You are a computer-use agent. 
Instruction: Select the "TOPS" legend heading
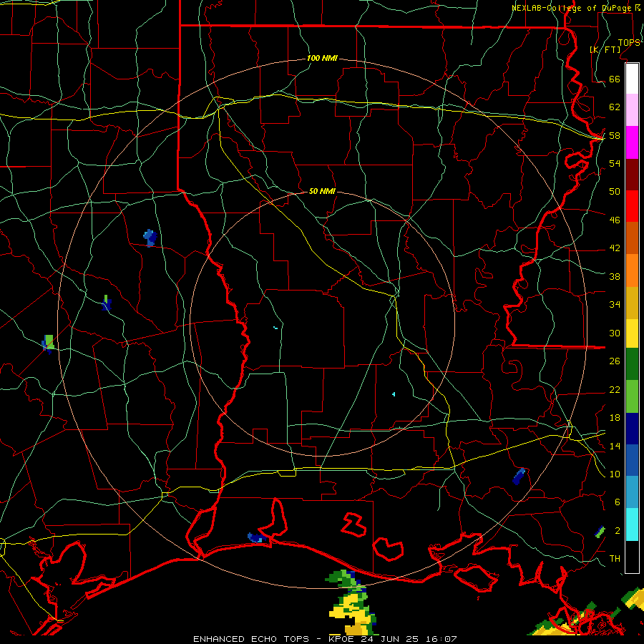(x=629, y=42)
